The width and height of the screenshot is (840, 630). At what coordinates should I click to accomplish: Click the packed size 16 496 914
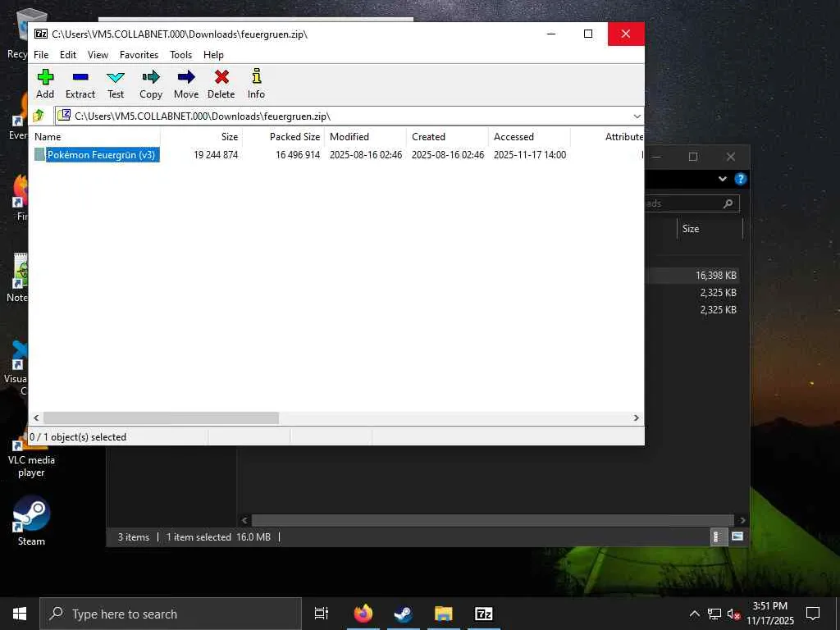click(x=297, y=155)
